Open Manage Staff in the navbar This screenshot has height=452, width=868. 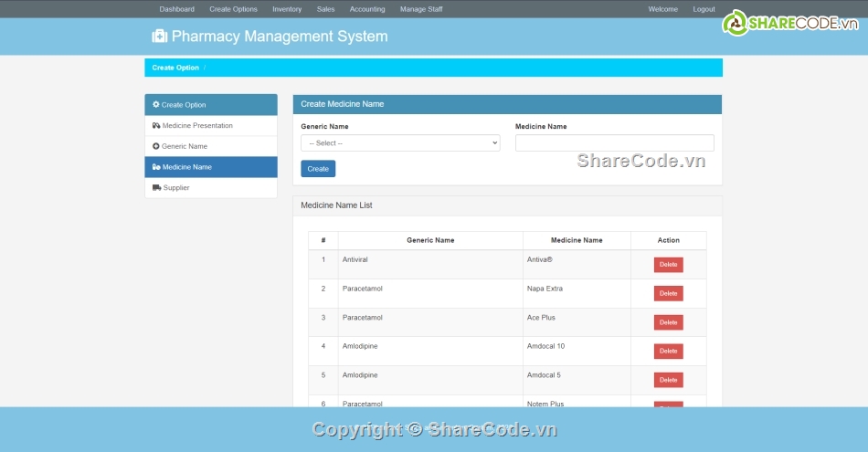click(421, 9)
